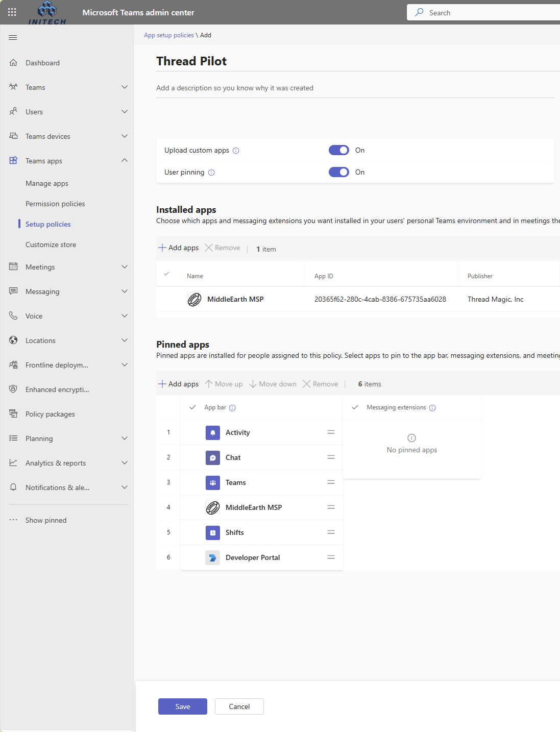Click Show pinned in sidebar
560x732 pixels.
[x=46, y=521]
